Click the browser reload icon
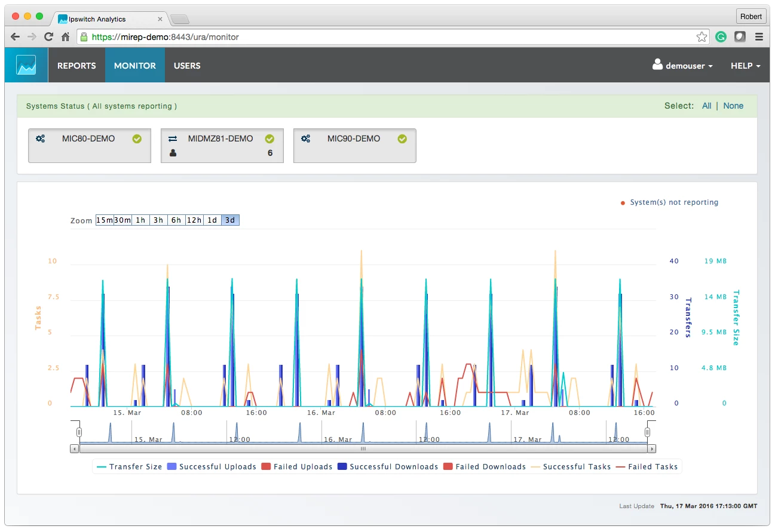 (49, 37)
